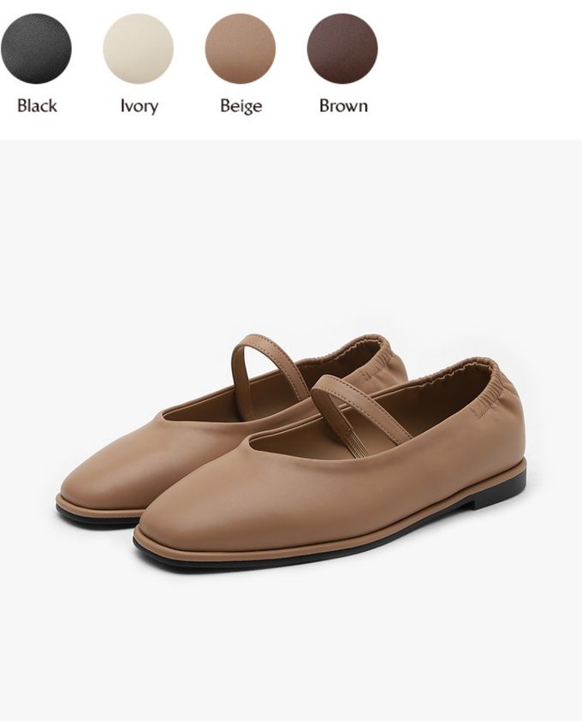This screenshot has width=582, height=728.
Task: Select the Black color swatch
Action: (x=36, y=49)
